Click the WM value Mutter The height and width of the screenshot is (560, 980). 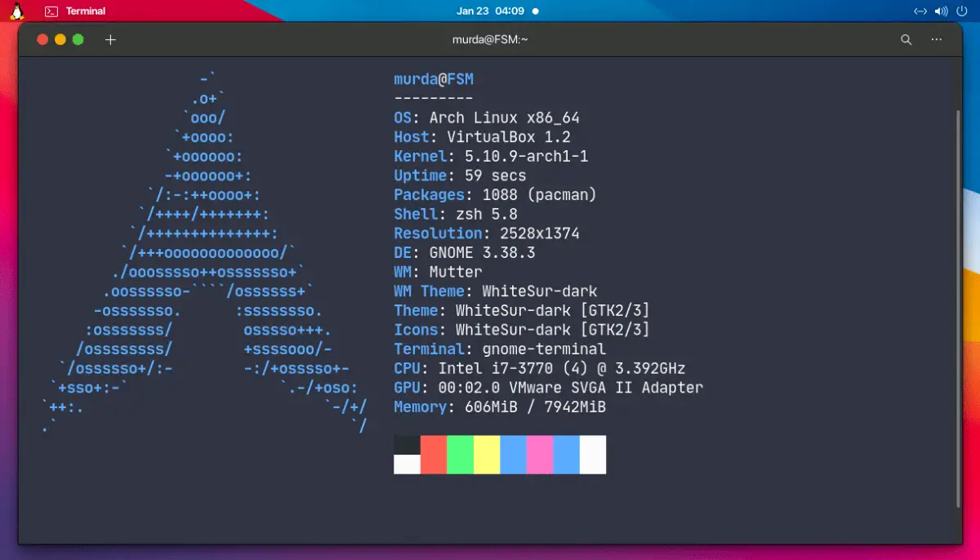point(456,272)
